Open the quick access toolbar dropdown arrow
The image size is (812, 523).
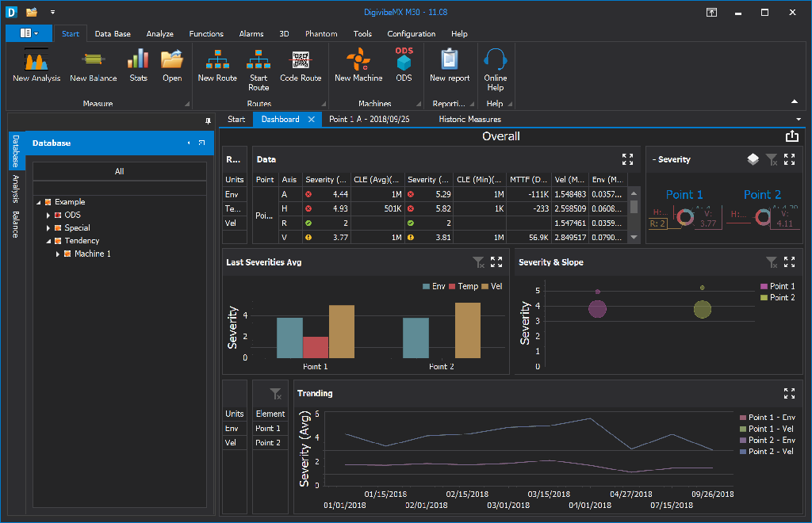[x=52, y=12]
